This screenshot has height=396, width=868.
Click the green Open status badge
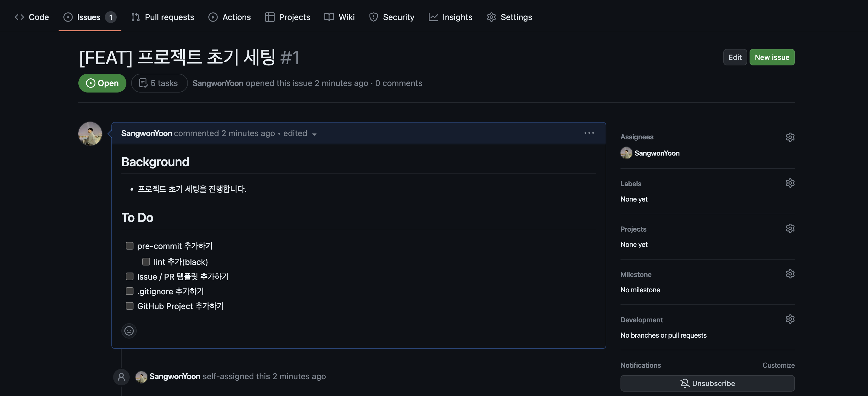102,83
